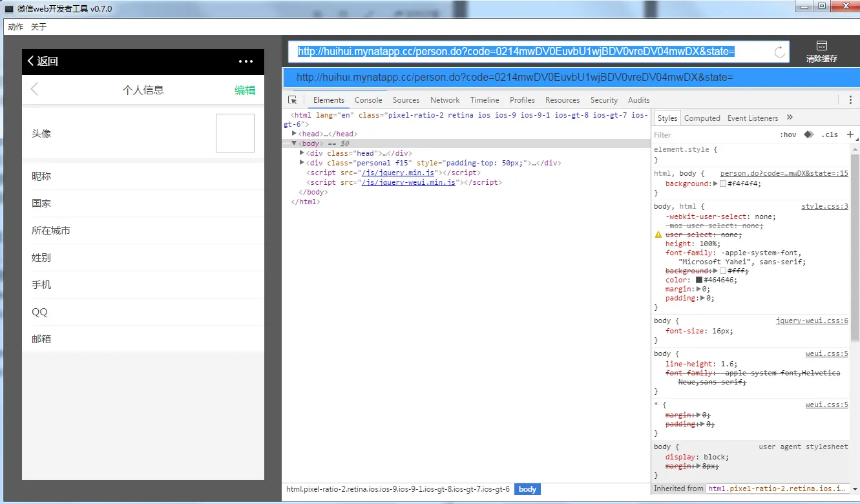
Task: Expand background shorthand in html, body rule
Action: tap(715, 184)
